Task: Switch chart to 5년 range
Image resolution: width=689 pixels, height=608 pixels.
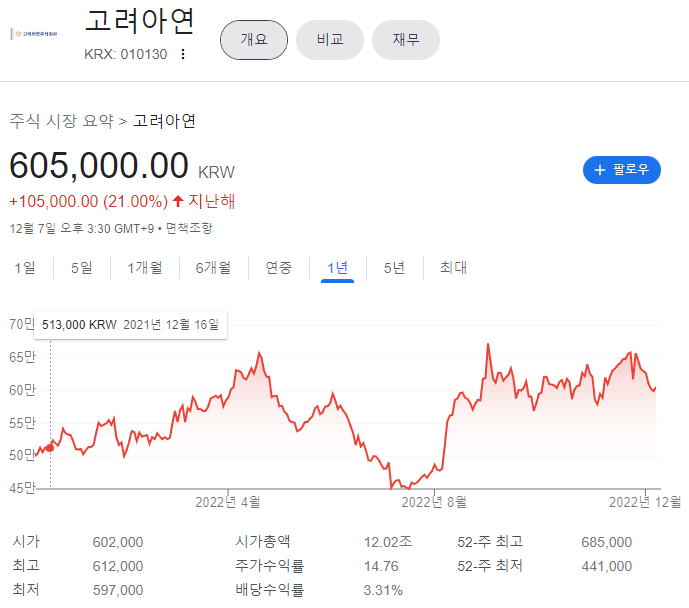Action: pos(394,268)
